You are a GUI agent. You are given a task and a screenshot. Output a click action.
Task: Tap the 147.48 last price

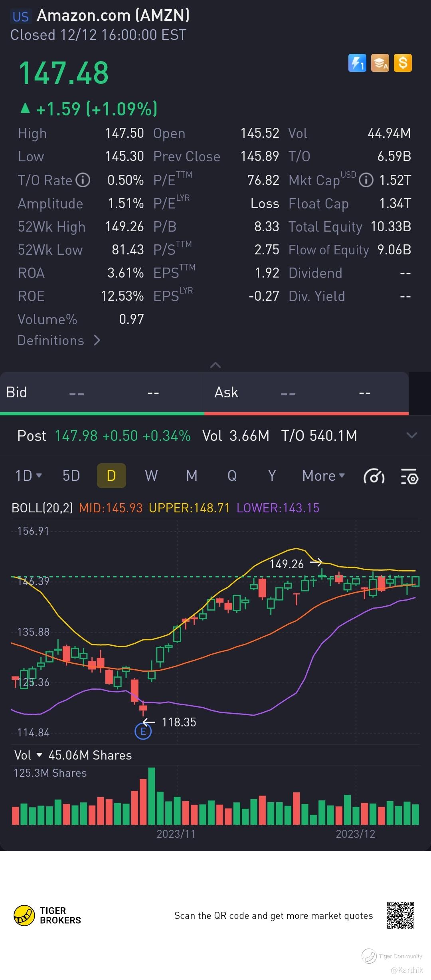click(64, 73)
